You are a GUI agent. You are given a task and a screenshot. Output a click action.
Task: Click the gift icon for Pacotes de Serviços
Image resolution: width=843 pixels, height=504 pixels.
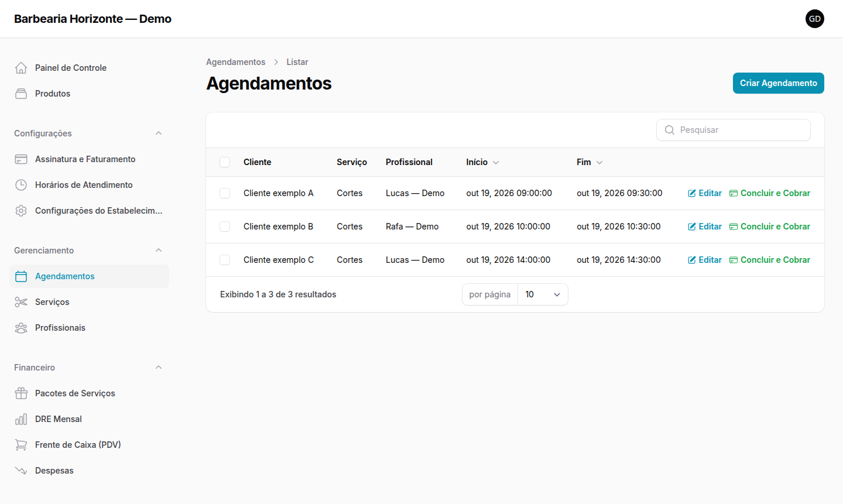coord(21,393)
